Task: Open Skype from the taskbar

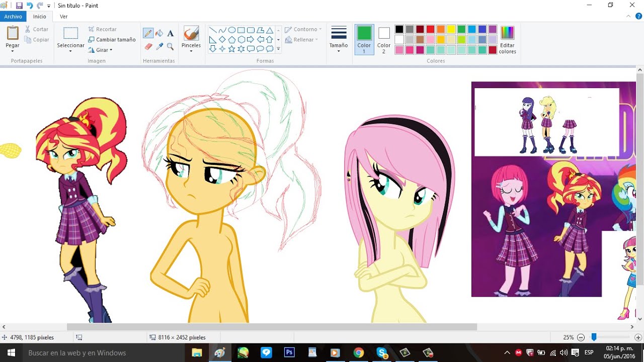Action: click(x=381, y=352)
